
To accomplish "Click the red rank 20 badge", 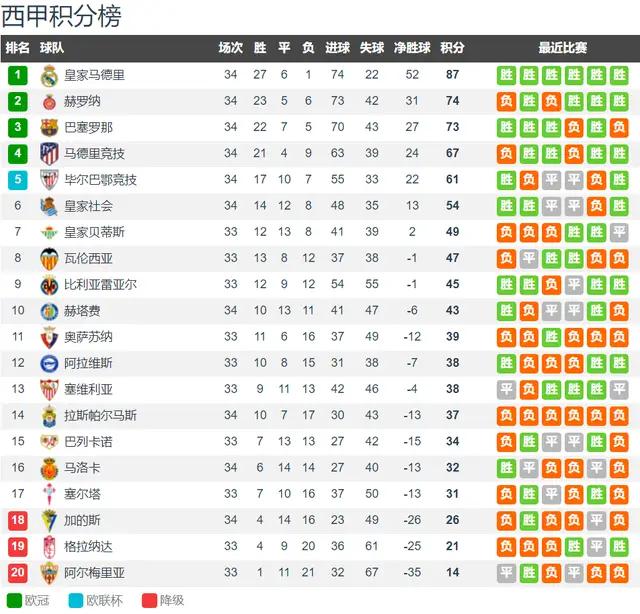I will [x=18, y=573].
